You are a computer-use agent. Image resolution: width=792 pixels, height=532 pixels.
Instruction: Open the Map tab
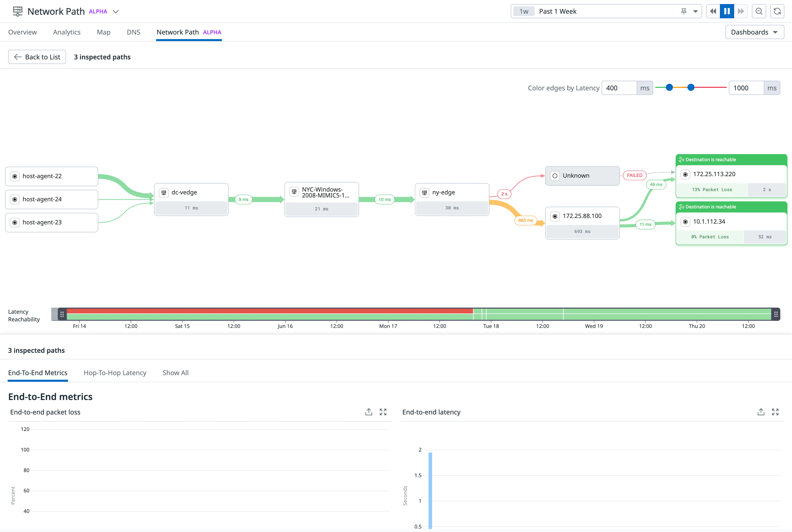click(104, 32)
